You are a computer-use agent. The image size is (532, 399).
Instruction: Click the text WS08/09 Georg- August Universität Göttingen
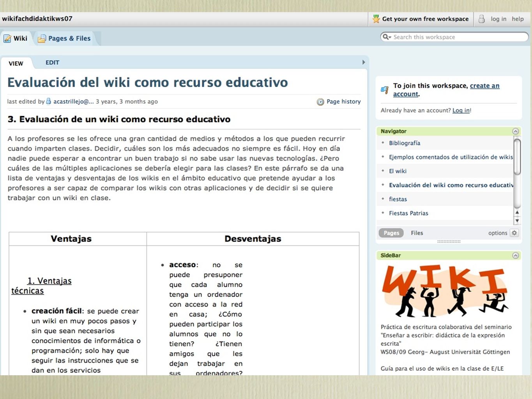pos(445,352)
